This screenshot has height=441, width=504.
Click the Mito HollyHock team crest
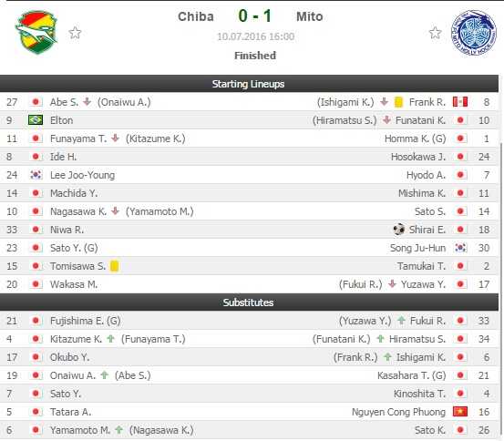pyautogui.click(x=474, y=33)
